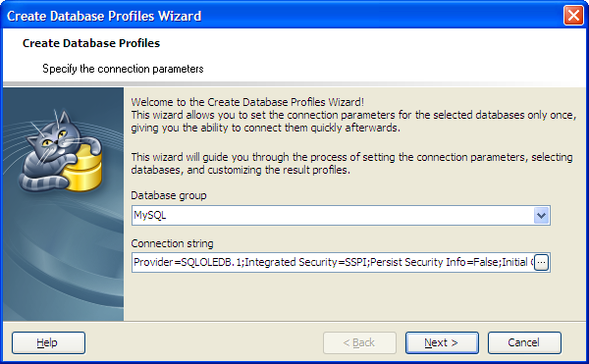589x364 pixels.
Task: Click the 'giving you the ability' text line
Action: point(266,128)
